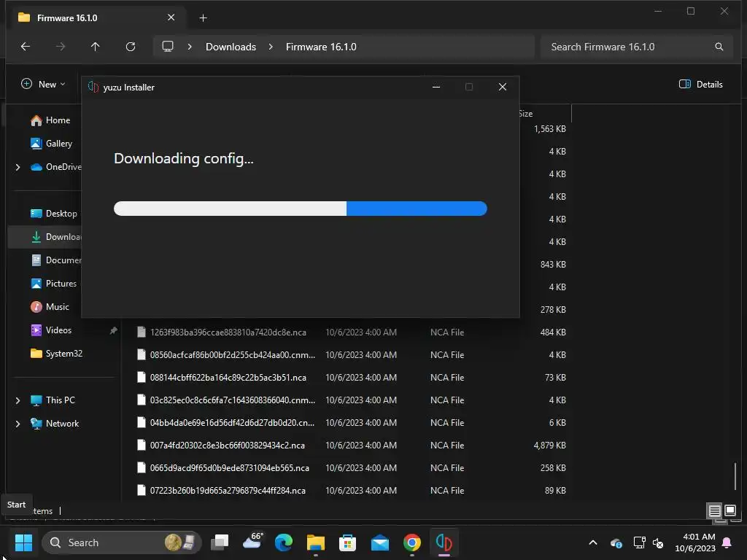
Task: Open Home in the navigation pane
Action: click(50, 120)
